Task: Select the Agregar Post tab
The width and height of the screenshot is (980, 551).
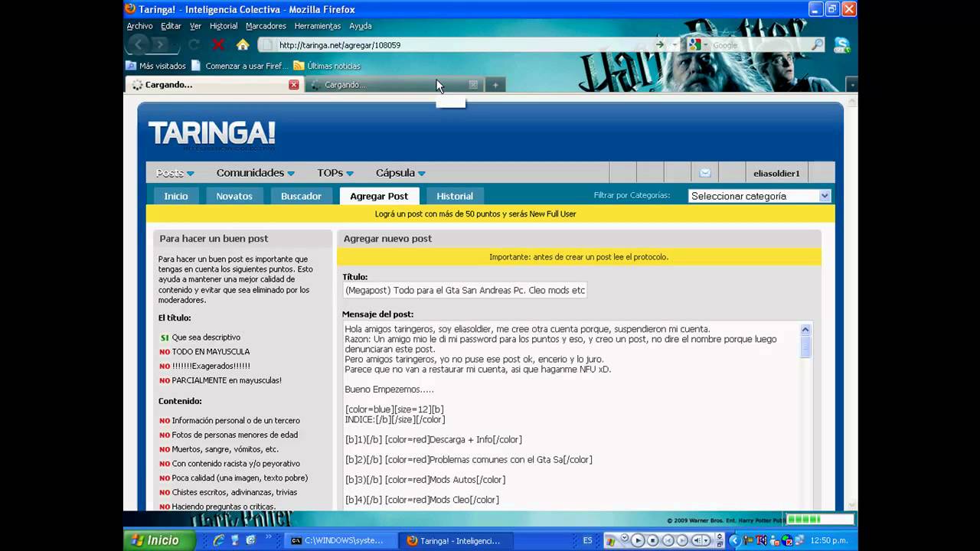Action: [x=379, y=196]
